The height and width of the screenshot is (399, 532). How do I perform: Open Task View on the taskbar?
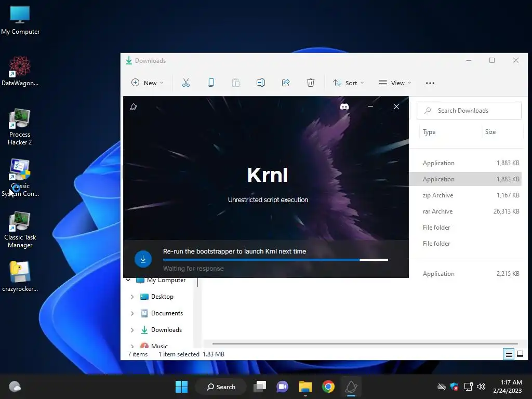pyautogui.click(x=260, y=387)
